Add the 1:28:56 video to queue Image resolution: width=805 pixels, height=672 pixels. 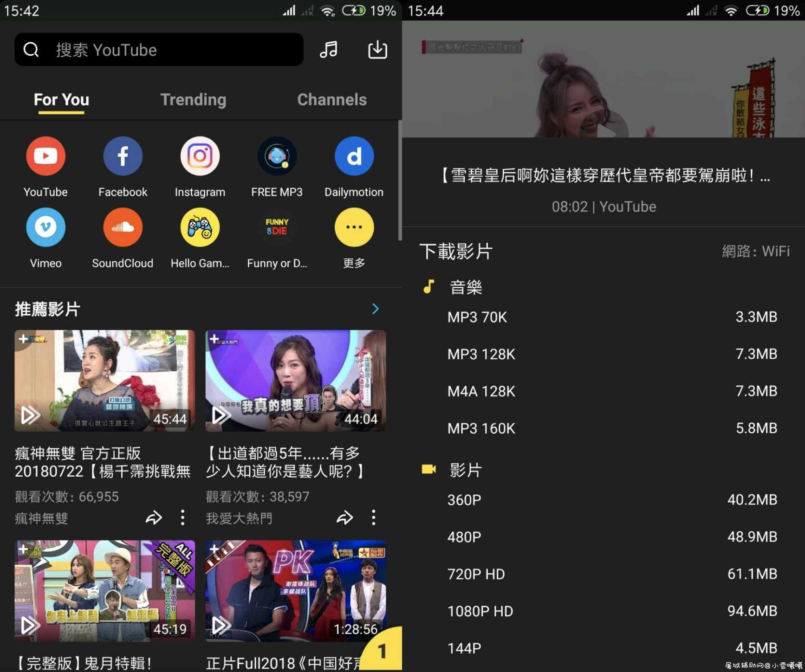point(214,549)
